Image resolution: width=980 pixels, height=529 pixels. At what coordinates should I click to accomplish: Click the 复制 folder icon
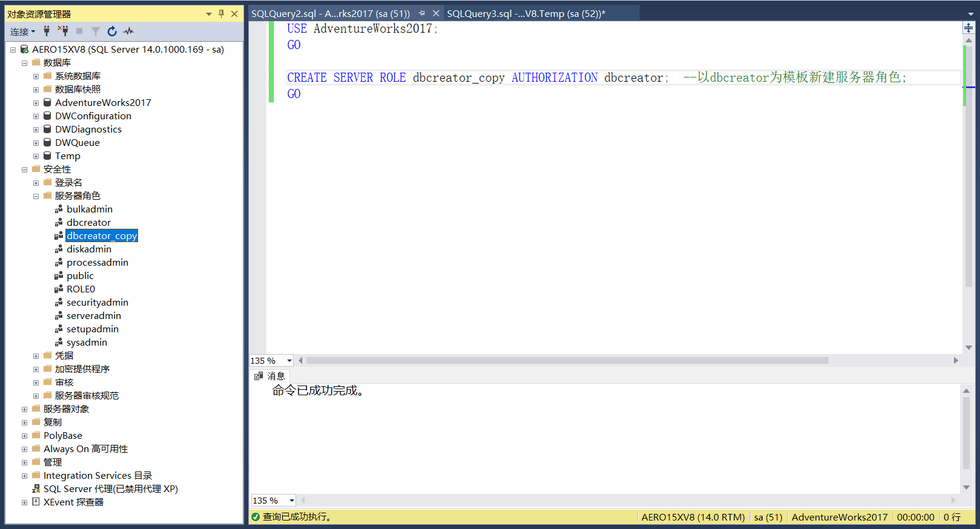coord(36,422)
